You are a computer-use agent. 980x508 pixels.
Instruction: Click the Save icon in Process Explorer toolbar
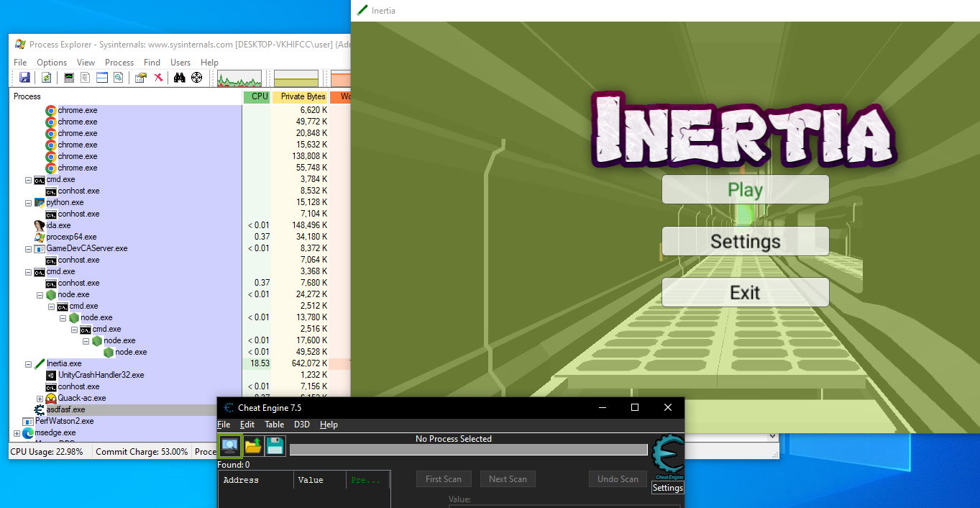pyautogui.click(x=24, y=78)
